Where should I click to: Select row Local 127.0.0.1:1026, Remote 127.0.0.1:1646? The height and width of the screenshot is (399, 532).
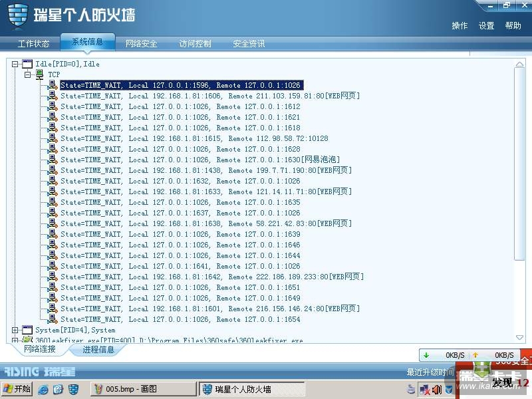point(180,245)
